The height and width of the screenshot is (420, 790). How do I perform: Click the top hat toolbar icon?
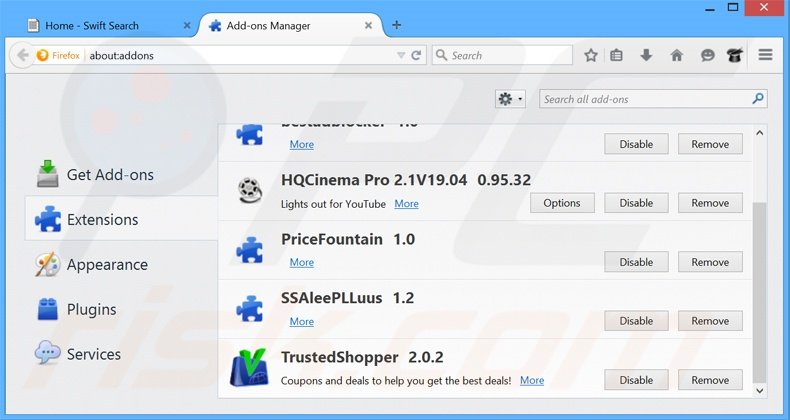735,55
